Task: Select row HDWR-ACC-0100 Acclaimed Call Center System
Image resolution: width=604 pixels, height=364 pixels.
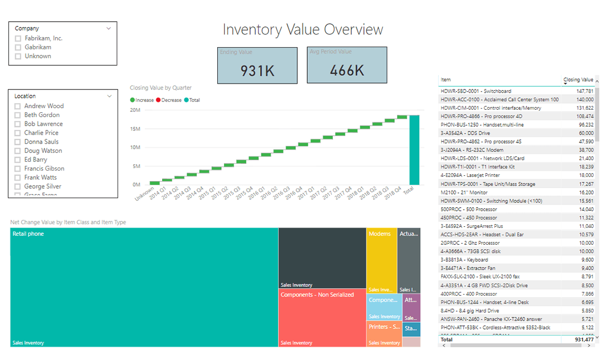Action: [517, 100]
